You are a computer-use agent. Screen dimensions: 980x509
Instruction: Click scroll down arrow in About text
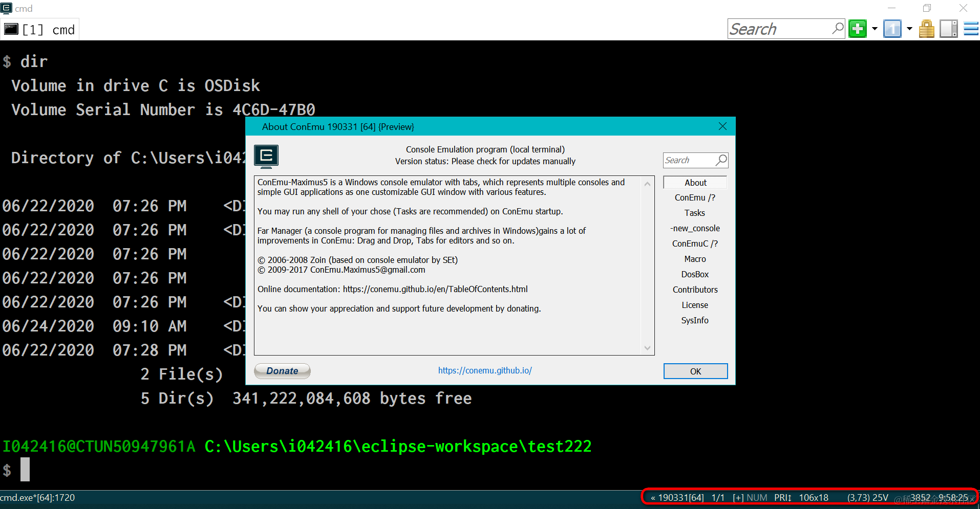click(x=647, y=348)
